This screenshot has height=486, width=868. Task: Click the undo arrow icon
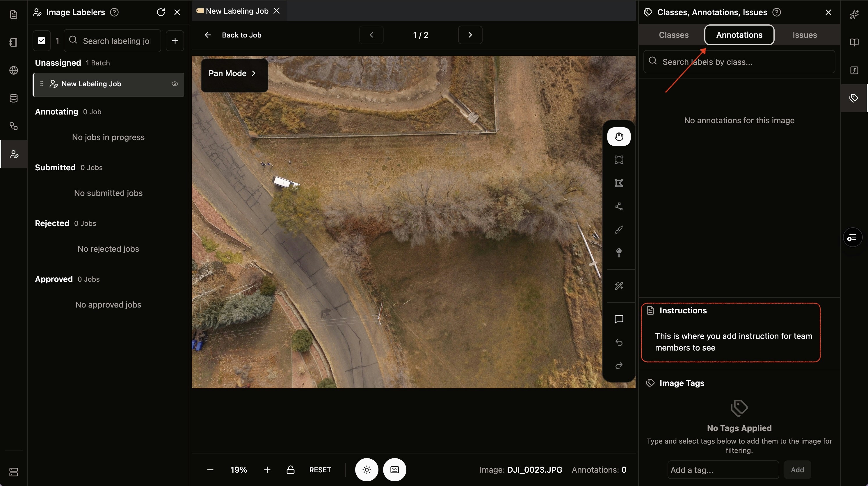[619, 342]
